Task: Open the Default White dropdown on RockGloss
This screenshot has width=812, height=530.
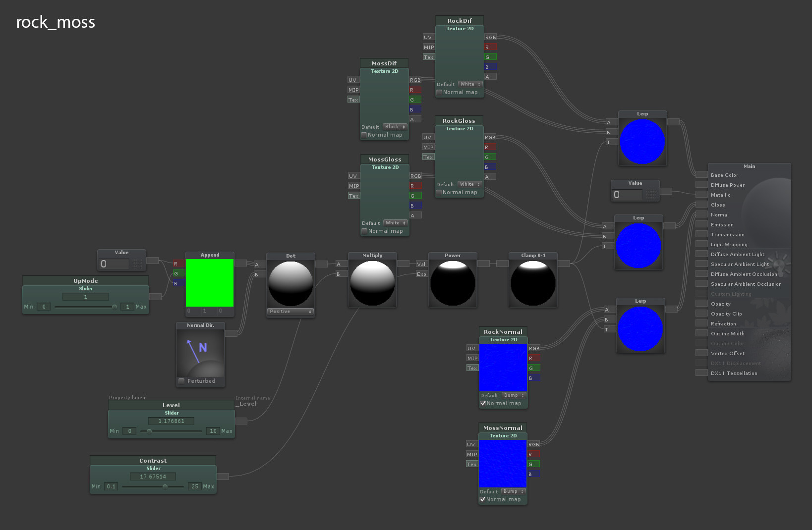Action: 469,184
